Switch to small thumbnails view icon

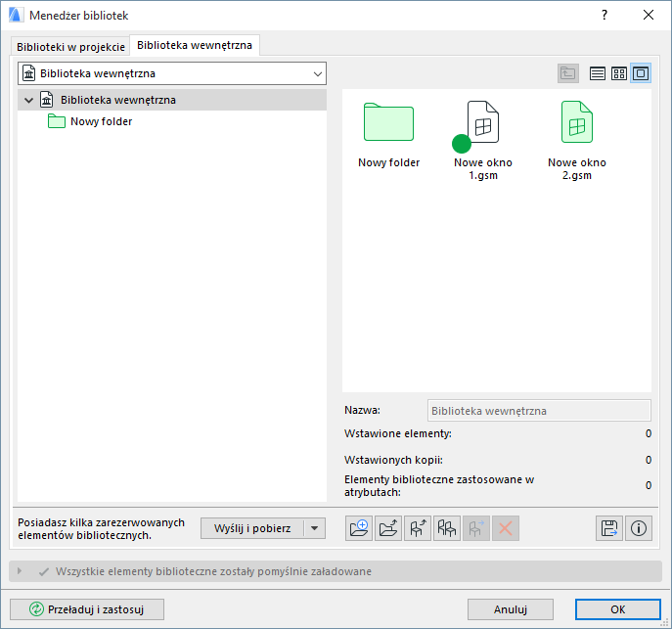[619, 73]
